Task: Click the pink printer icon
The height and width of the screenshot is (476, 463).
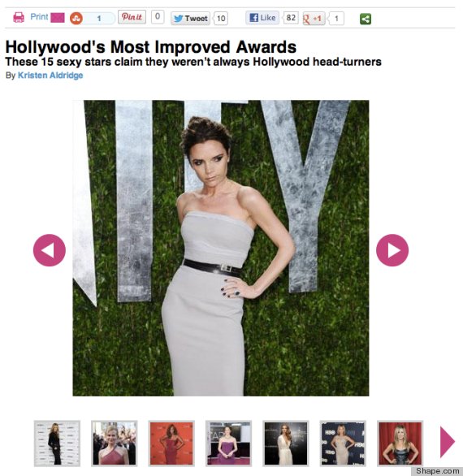Action: click(x=19, y=17)
